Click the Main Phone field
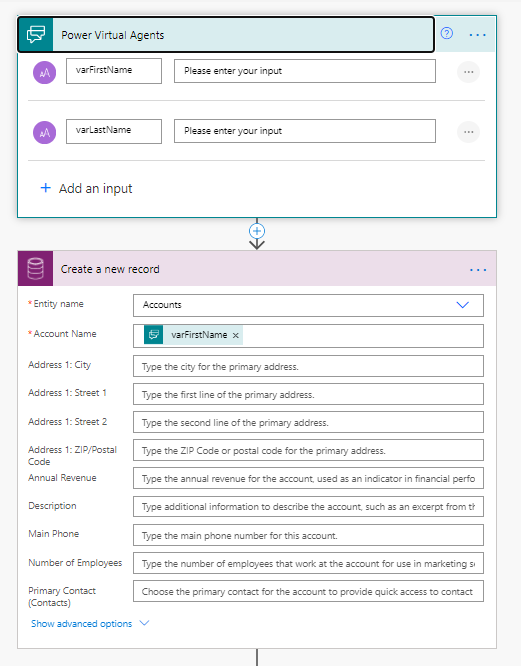This screenshot has height=666, width=521. (308, 535)
